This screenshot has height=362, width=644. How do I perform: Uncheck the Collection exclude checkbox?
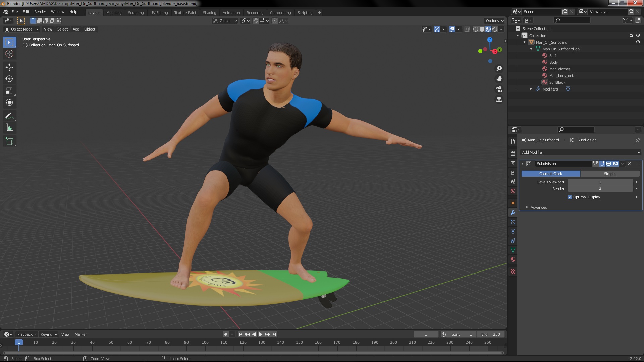(x=631, y=36)
